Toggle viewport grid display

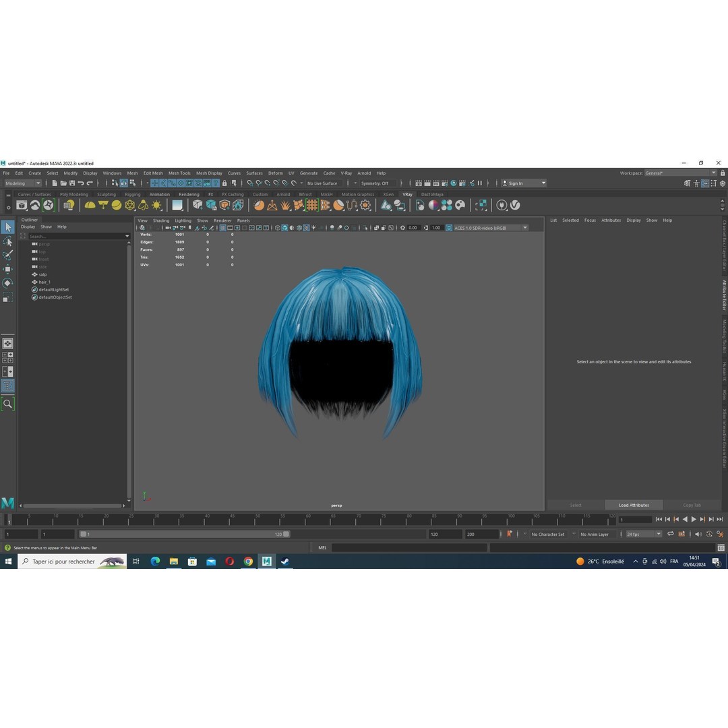tap(223, 228)
